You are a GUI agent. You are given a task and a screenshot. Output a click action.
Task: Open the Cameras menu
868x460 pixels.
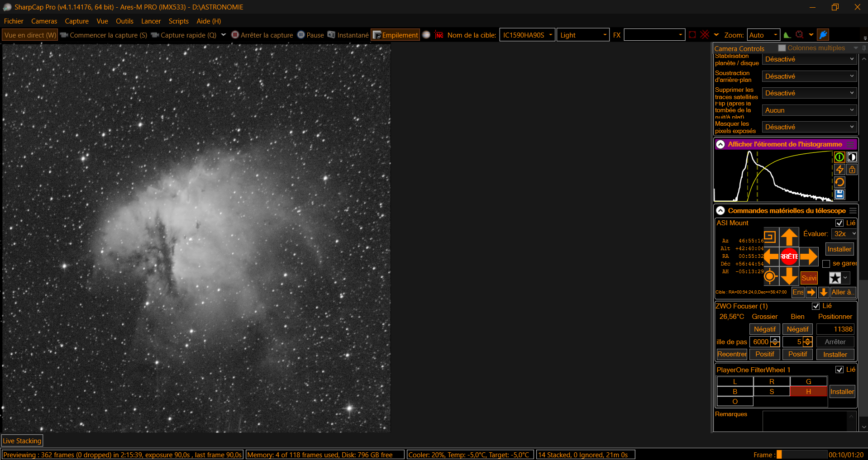pos(44,21)
